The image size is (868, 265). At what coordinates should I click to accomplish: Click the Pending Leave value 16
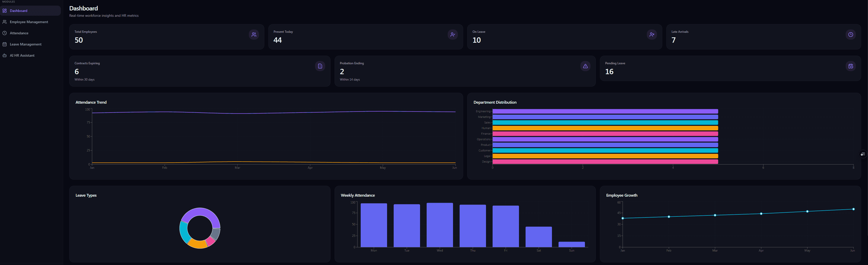pyautogui.click(x=609, y=72)
